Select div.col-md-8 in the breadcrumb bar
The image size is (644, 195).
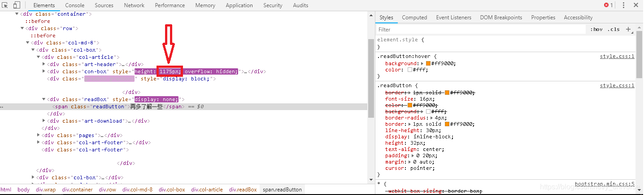tap(138, 190)
